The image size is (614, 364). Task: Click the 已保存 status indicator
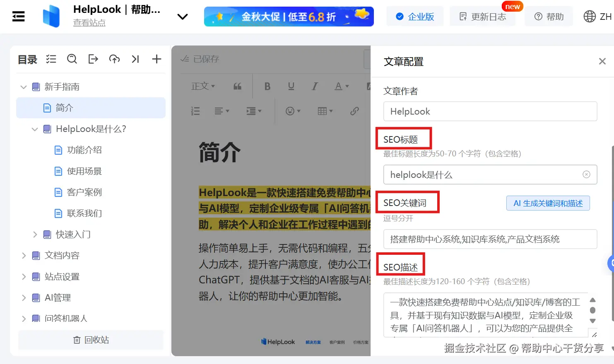point(200,59)
